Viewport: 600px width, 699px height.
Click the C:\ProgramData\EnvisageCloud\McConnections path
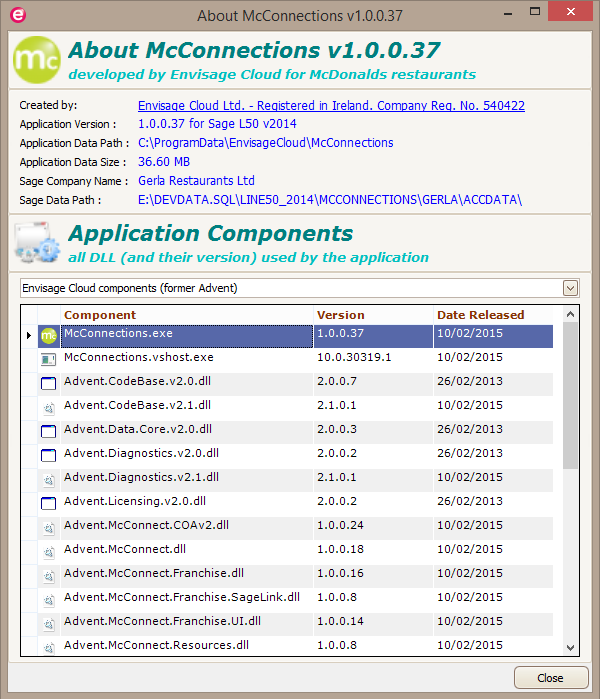pyautogui.click(x=266, y=143)
